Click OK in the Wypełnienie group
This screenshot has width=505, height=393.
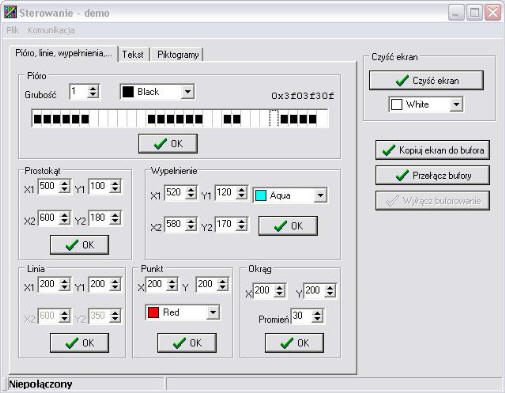[x=288, y=226]
